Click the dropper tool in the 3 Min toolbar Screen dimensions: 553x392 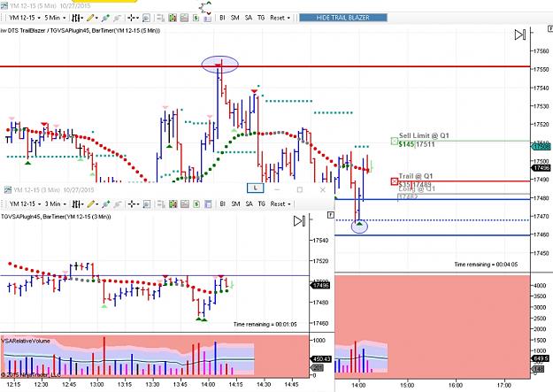pyautogui.click(x=106, y=204)
